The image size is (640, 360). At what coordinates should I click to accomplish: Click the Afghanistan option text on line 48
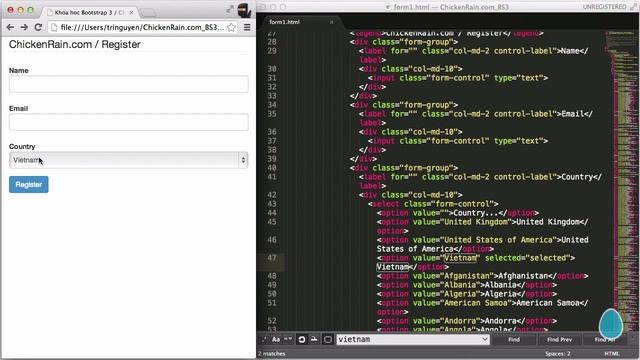point(523,276)
